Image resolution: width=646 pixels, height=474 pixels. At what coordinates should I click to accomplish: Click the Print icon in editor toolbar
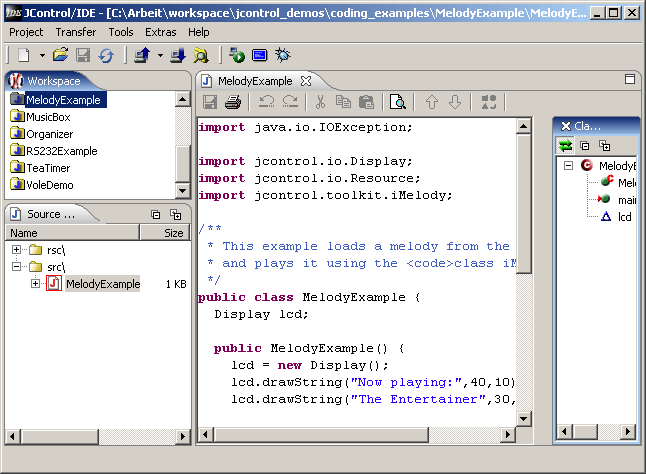coord(233,102)
